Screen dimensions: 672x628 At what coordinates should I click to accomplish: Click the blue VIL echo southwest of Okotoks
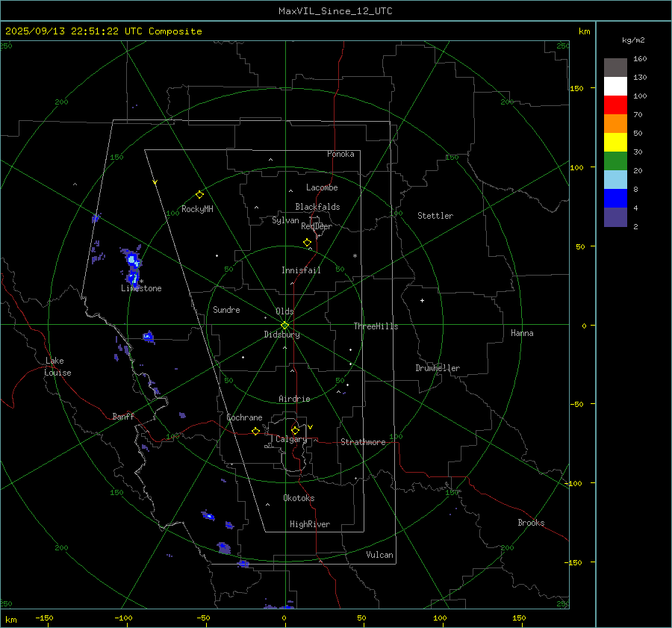tap(208, 516)
